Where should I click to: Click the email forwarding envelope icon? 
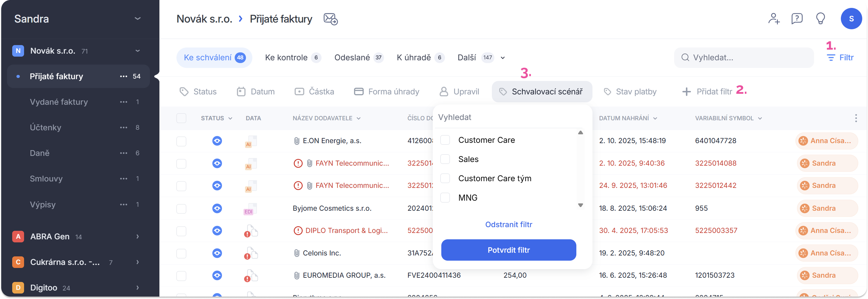click(x=331, y=19)
